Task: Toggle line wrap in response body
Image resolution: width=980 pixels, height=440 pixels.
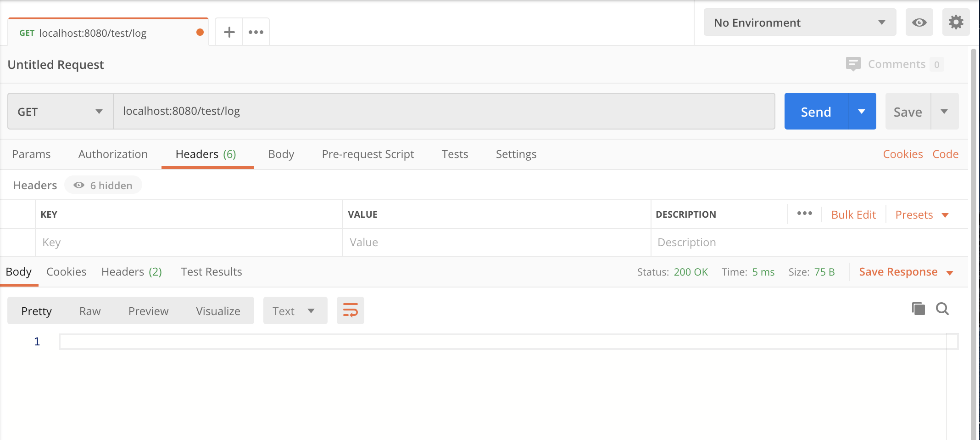Action: click(351, 310)
